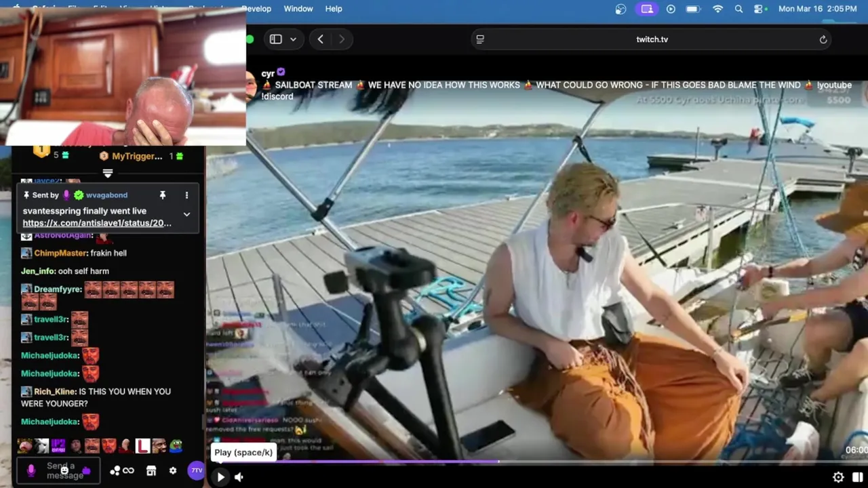Open the wvagabond username in pinned message
Image resolution: width=868 pixels, height=488 pixels.
(x=107, y=195)
